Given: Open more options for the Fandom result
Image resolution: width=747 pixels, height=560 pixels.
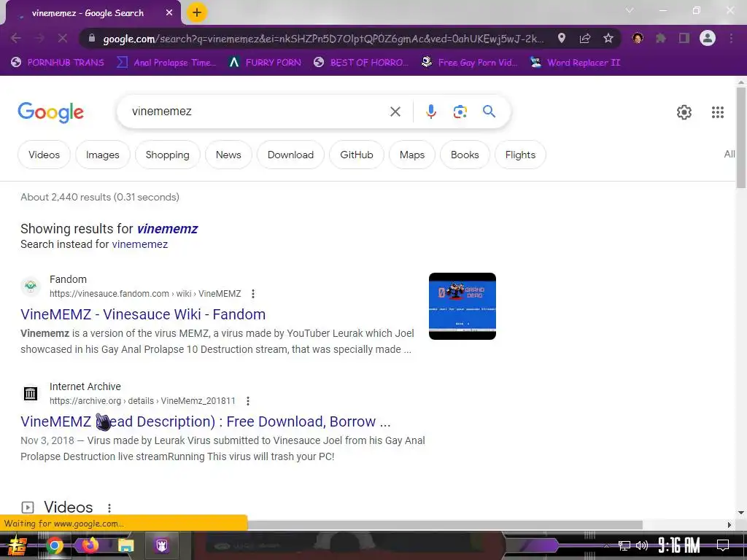Looking at the screenshot, I should click(x=253, y=294).
